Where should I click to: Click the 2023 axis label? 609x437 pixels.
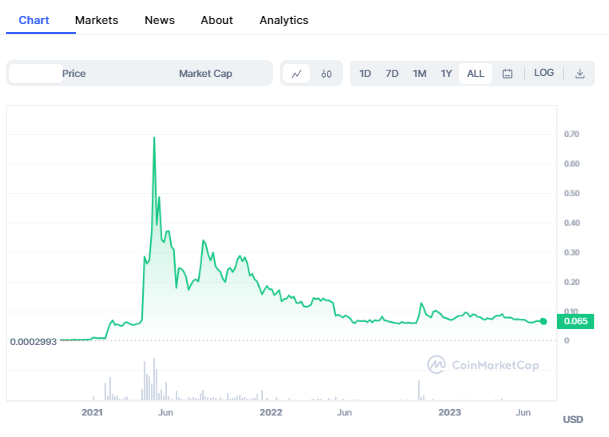(x=450, y=413)
